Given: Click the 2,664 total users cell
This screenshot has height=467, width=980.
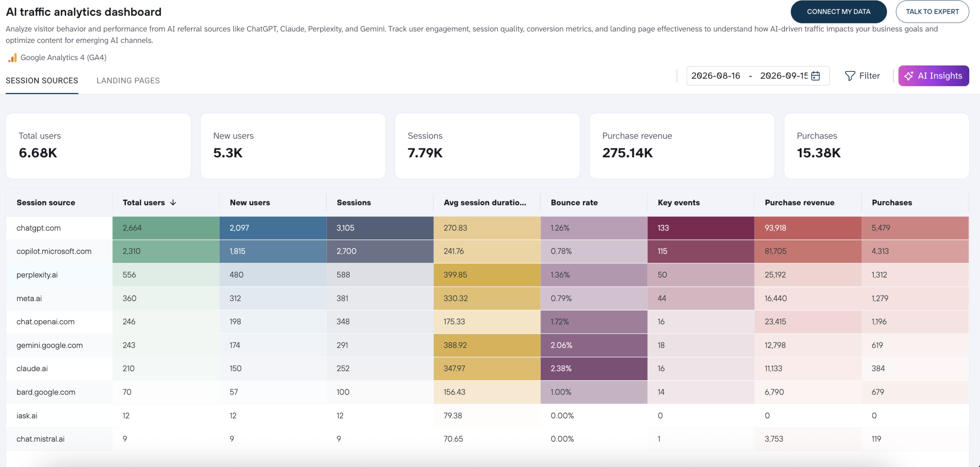Looking at the screenshot, I should (x=166, y=228).
